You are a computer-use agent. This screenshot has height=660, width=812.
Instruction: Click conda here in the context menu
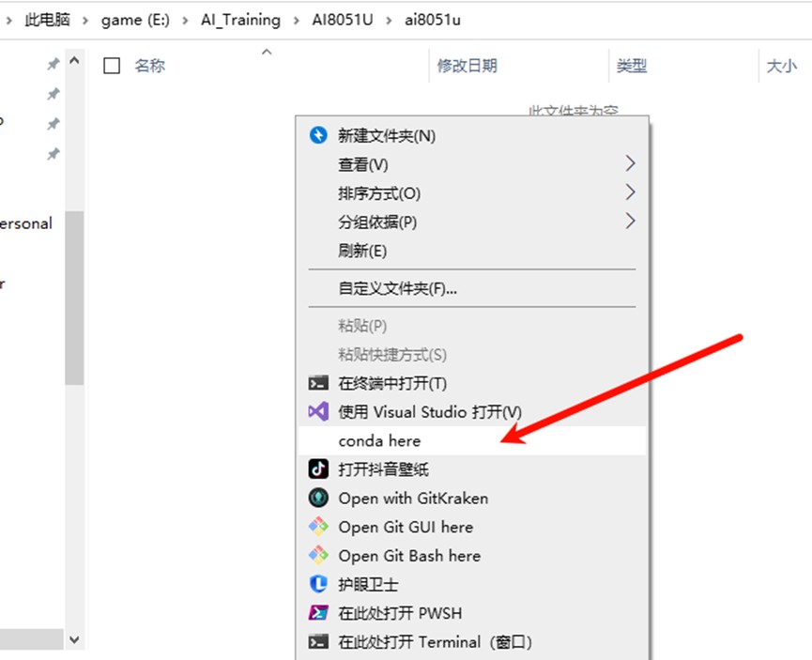[x=472, y=441]
